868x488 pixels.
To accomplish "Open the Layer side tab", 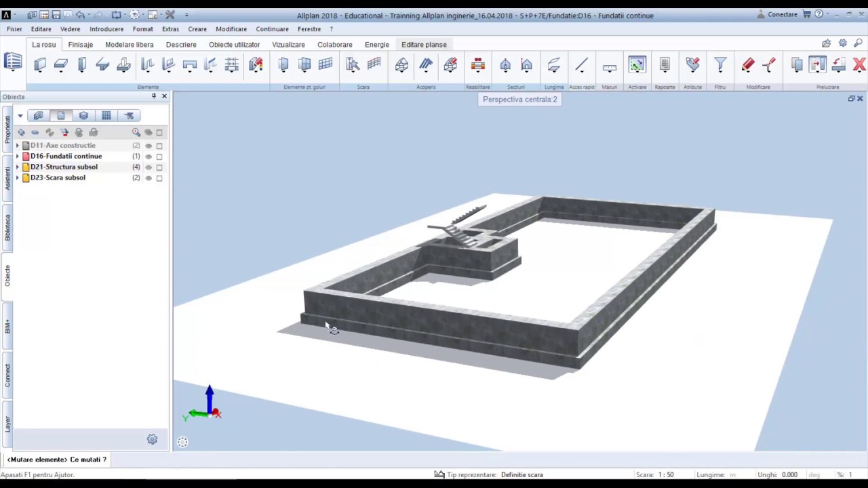I will point(7,424).
